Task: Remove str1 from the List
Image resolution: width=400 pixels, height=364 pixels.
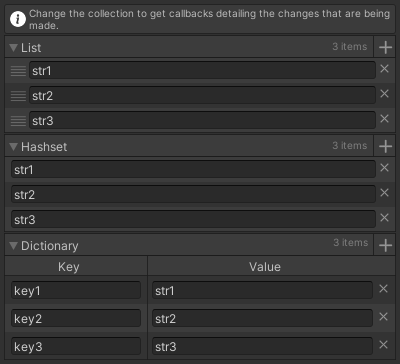Action: tap(384, 69)
